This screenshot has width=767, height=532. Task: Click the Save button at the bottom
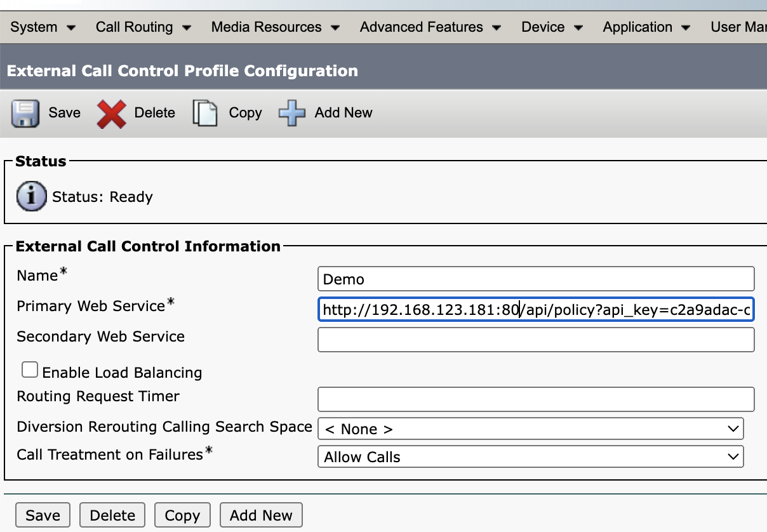pos(42,514)
